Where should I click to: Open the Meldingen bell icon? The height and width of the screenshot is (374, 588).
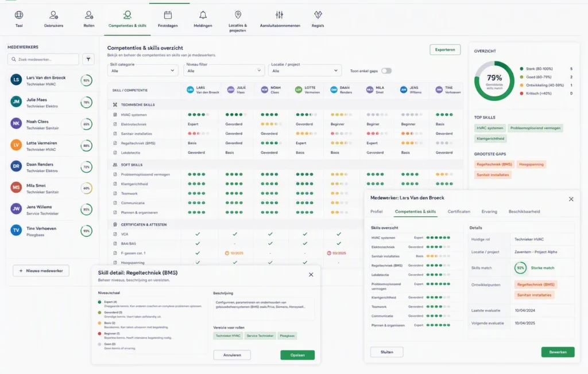[x=203, y=15]
